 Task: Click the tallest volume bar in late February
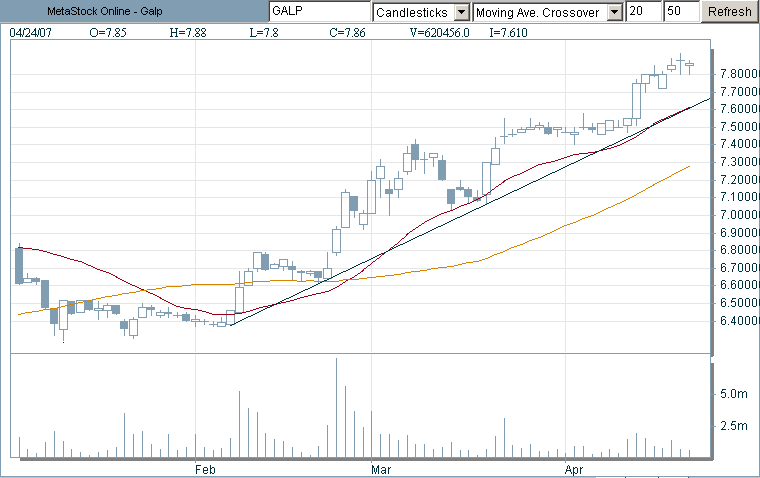336,408
